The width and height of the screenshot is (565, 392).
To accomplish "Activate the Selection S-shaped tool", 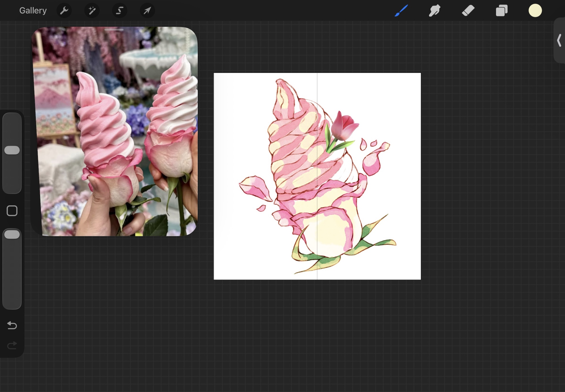I will 119,11.
